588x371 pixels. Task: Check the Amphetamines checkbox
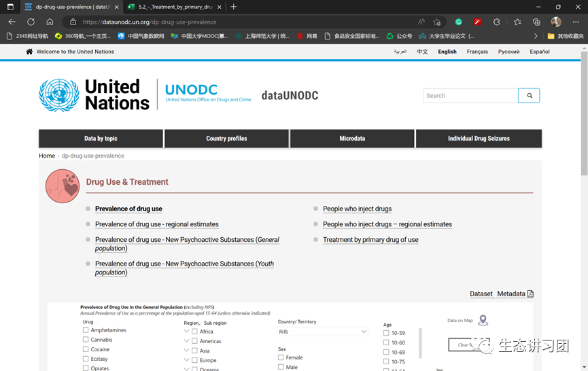coord(86,330)
